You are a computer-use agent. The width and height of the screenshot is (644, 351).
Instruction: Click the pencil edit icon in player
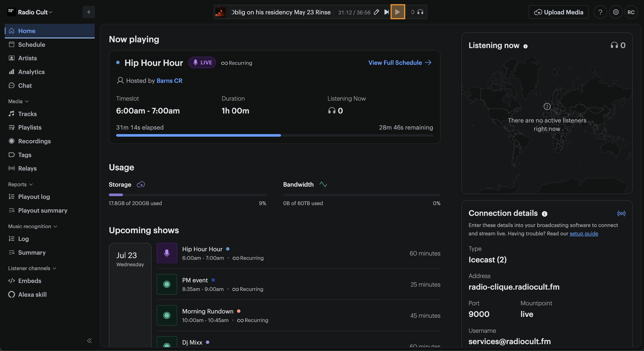tap(376, 12)
